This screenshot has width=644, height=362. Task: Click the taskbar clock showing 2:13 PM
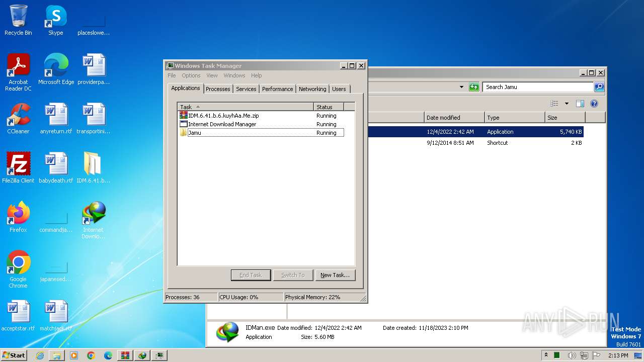(618, 355)
